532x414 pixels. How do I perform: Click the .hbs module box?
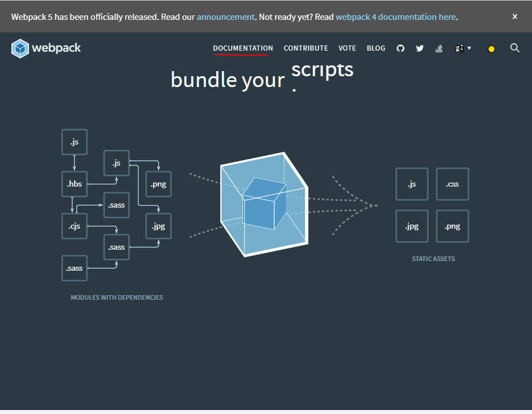pos(75,184)
